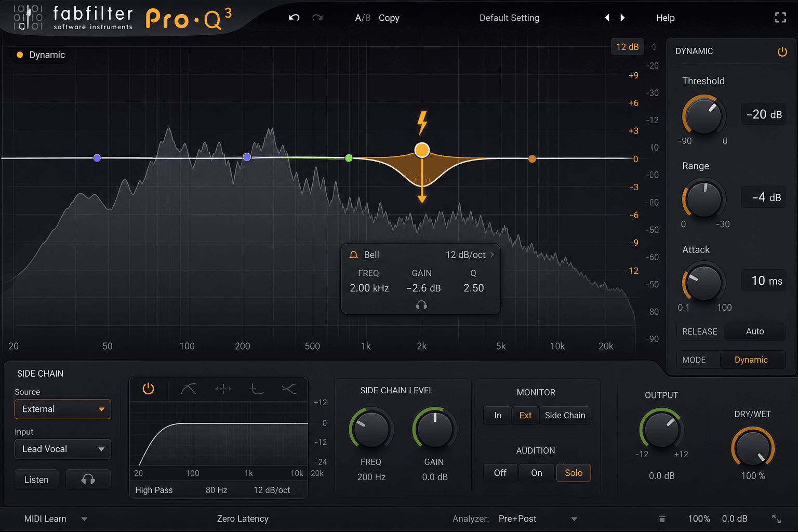Click the analyzer scale icon beside 12 dB
798x532 pixels.
tap(654, 47)
